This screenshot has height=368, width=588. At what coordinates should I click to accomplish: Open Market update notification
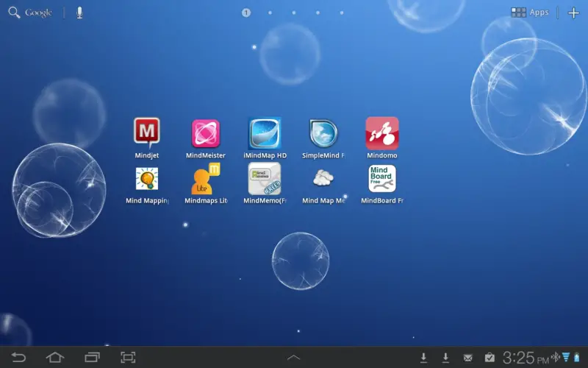point(490,358)
